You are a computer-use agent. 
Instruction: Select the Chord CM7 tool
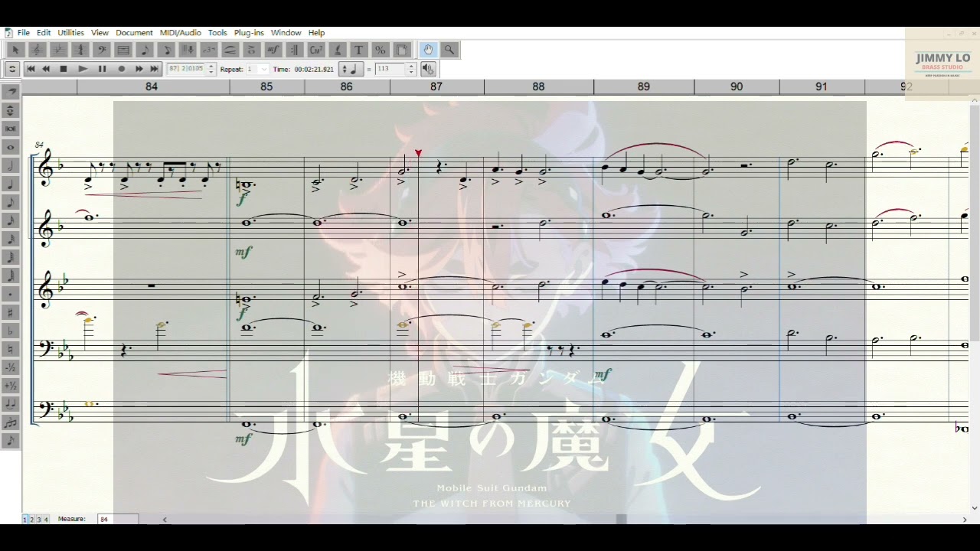(x=316, y=50)
